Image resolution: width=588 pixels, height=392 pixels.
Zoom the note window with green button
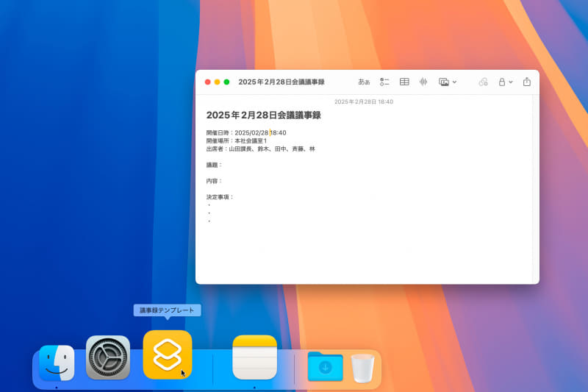(226, 82)
